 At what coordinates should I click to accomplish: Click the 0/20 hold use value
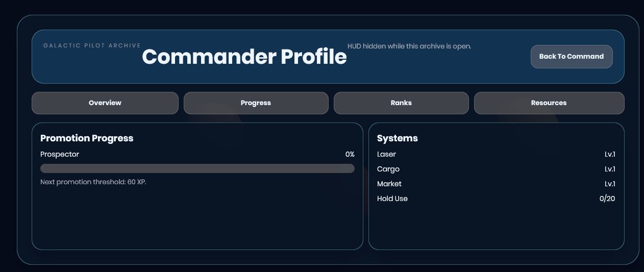coord(607,199)
